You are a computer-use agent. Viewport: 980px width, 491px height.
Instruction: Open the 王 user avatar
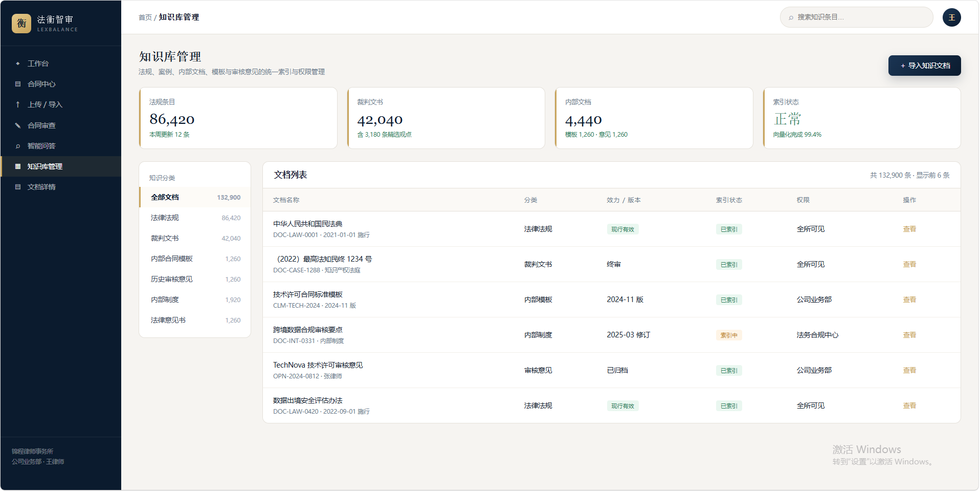tap(951, 17)
